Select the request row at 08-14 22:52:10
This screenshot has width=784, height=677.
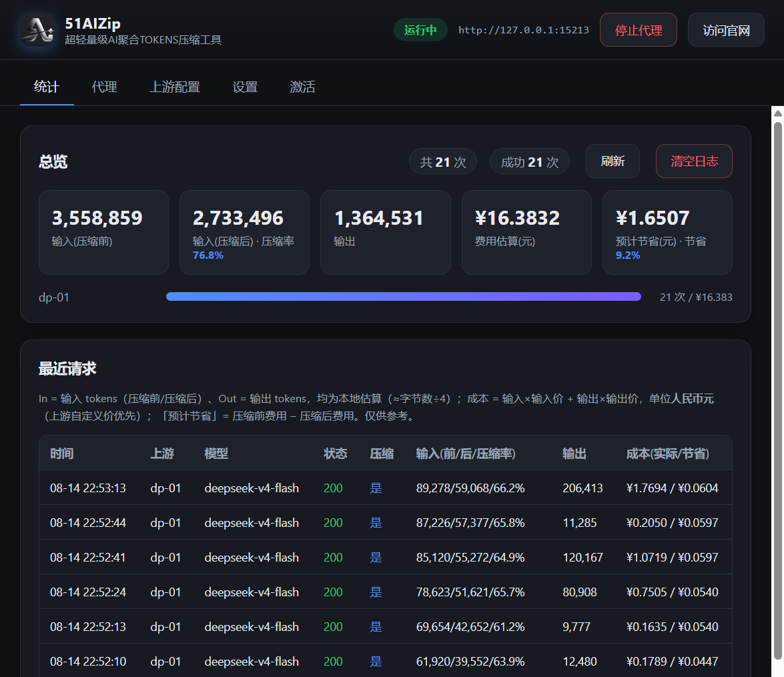click(386, 660)
